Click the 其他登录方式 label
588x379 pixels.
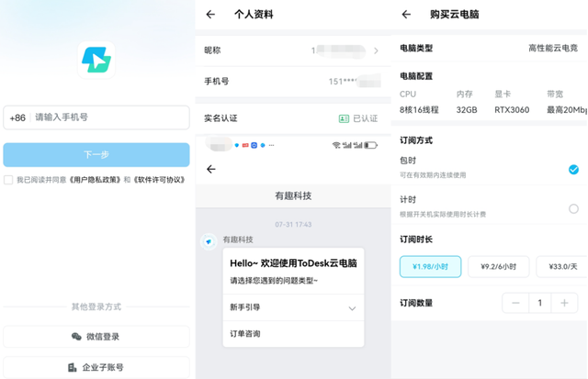tap(96, 307)
